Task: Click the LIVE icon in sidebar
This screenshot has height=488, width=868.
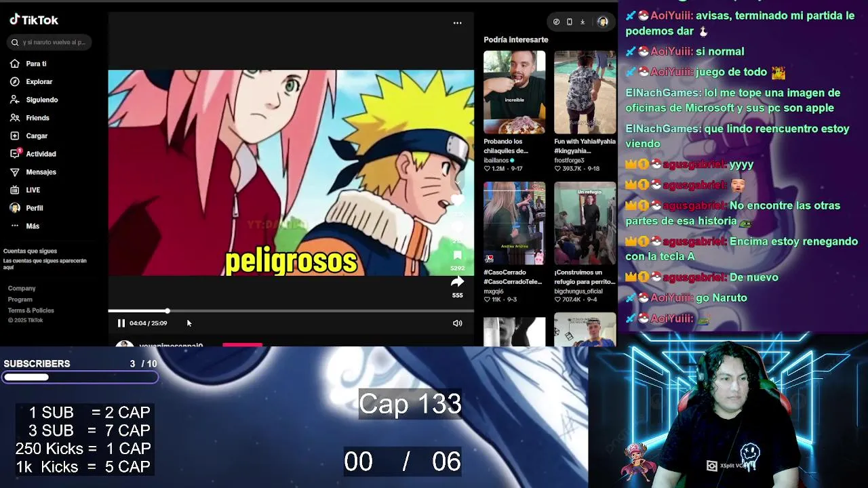Action: tap(15, 190)
